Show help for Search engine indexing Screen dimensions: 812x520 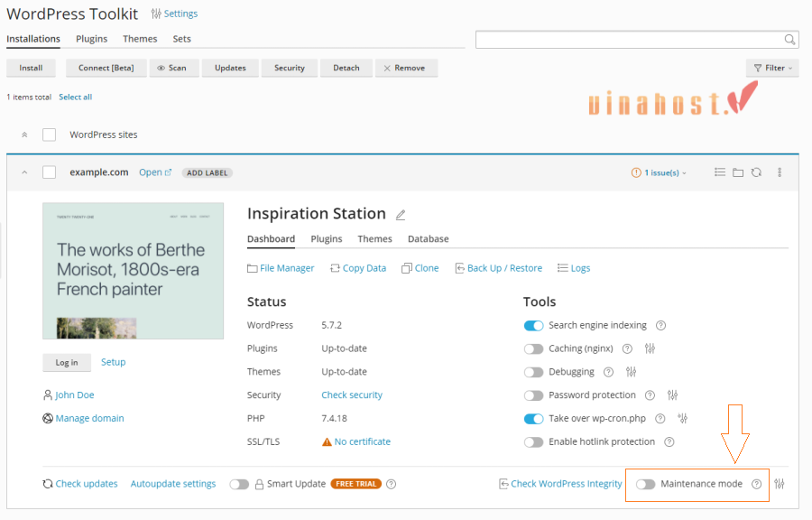660,325
